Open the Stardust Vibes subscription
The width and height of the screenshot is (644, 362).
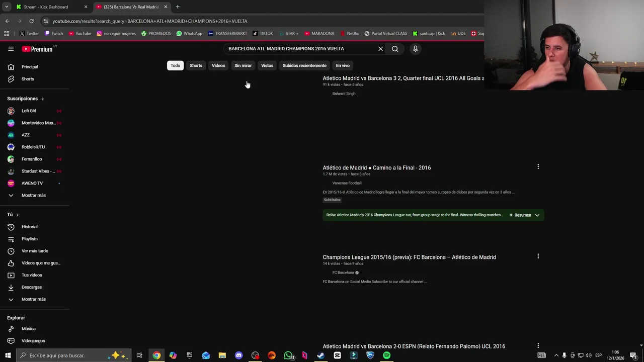coord(34,171)
